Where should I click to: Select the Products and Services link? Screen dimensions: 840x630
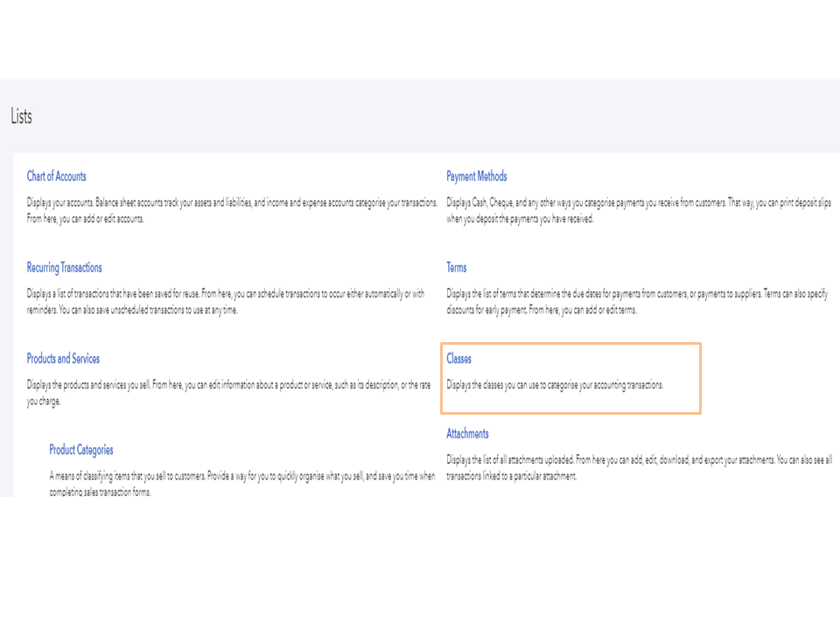click(x=63, y=359)
